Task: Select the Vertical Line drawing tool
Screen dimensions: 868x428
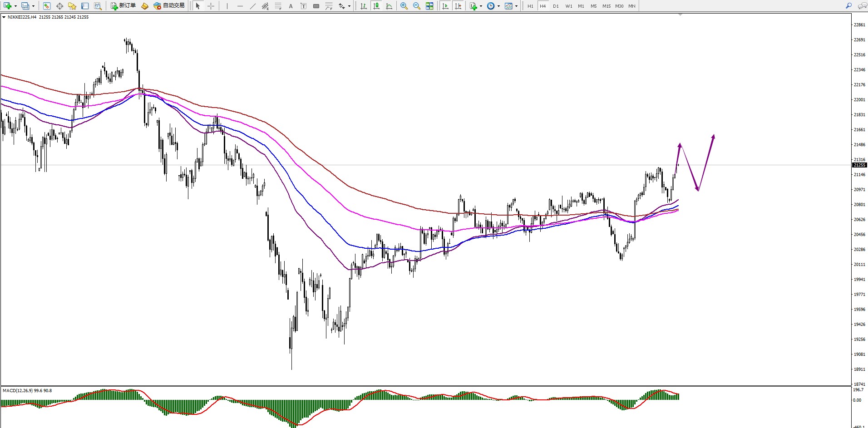Action: pos(227,6)
